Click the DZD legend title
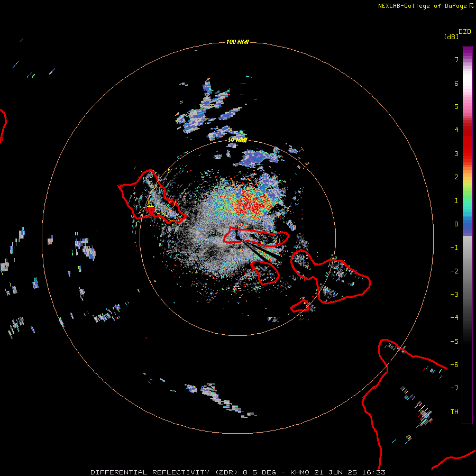The width and height of the screenshot is (476, 476). [x=465, y=32]
